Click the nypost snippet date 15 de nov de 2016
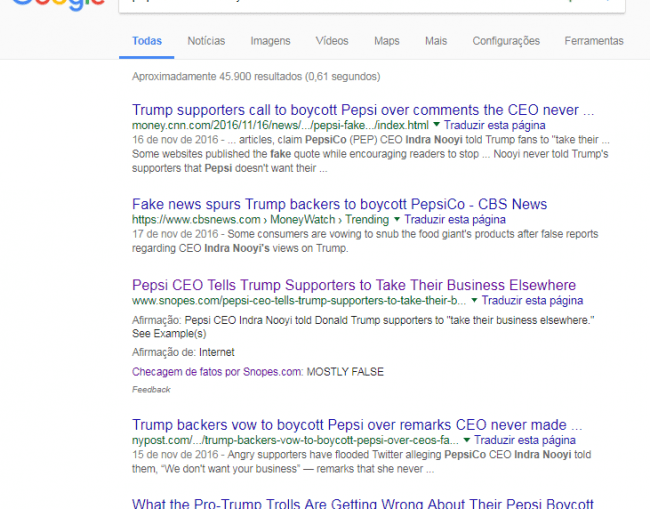Screen dimensions: 650x509 pos(175,455)
